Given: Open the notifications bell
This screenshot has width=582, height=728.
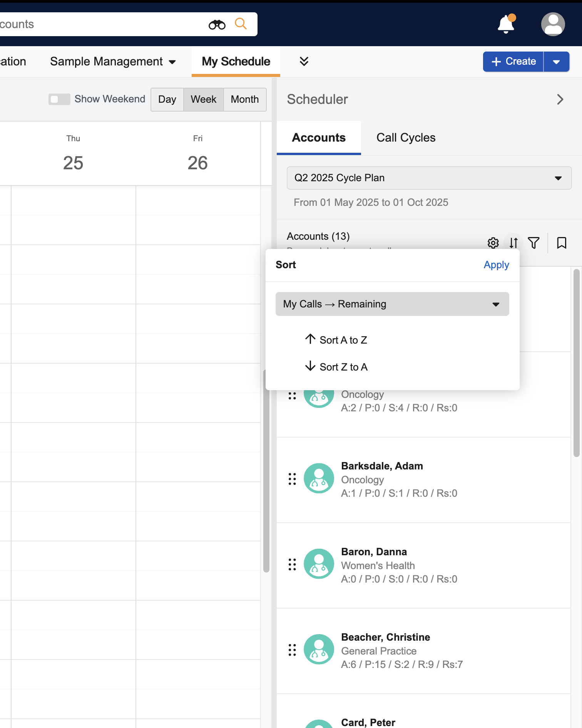Looking at the screenshot, I should pyautogui.click(x=506, y=24).
